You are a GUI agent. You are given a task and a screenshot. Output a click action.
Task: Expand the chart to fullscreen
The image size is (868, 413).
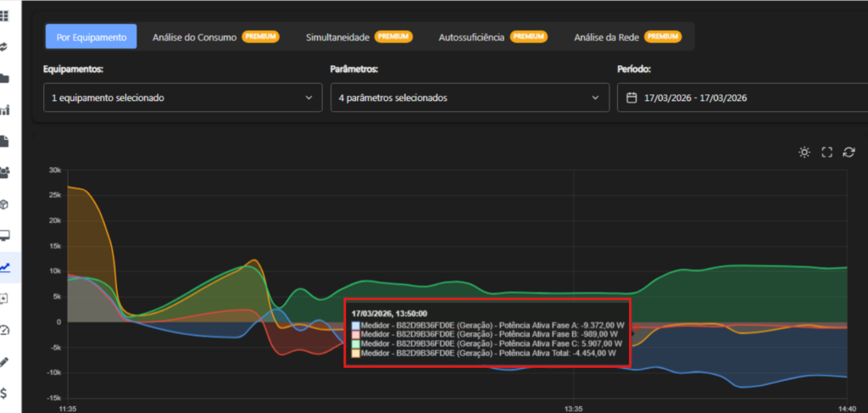pyautogui.click(x=826, y=153)
